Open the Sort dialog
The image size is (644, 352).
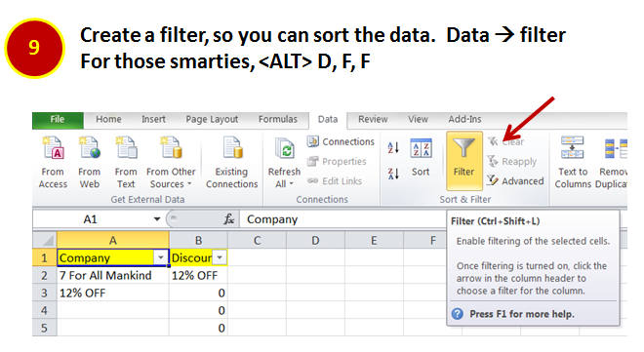click(x=421, y=158)
